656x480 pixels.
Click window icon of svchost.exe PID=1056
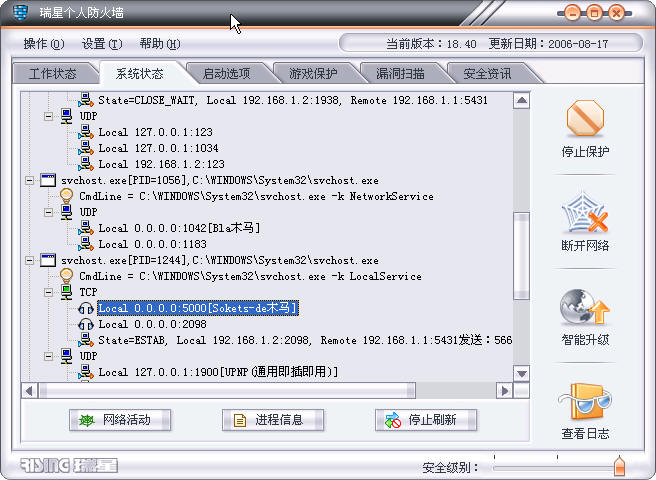48,180
